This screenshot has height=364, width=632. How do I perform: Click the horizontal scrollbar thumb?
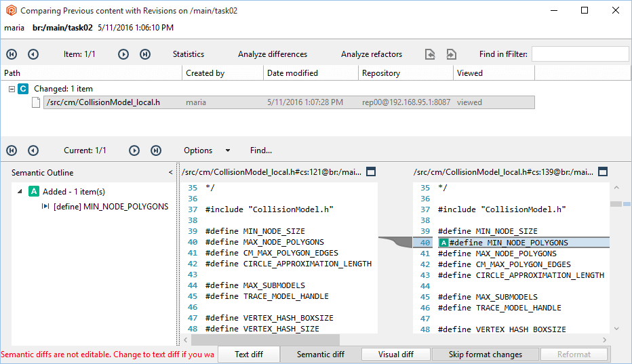pos(265,340)
